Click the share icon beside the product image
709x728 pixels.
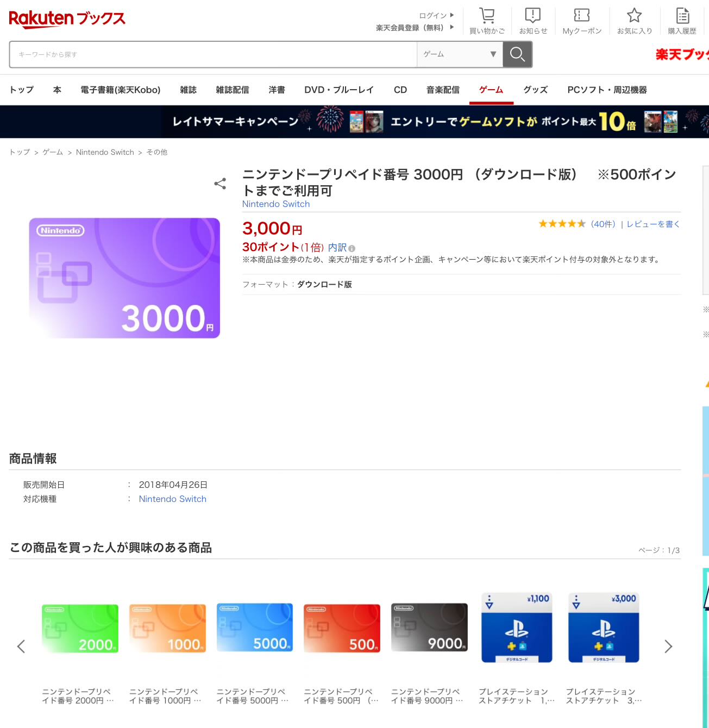tap(220, 184)
